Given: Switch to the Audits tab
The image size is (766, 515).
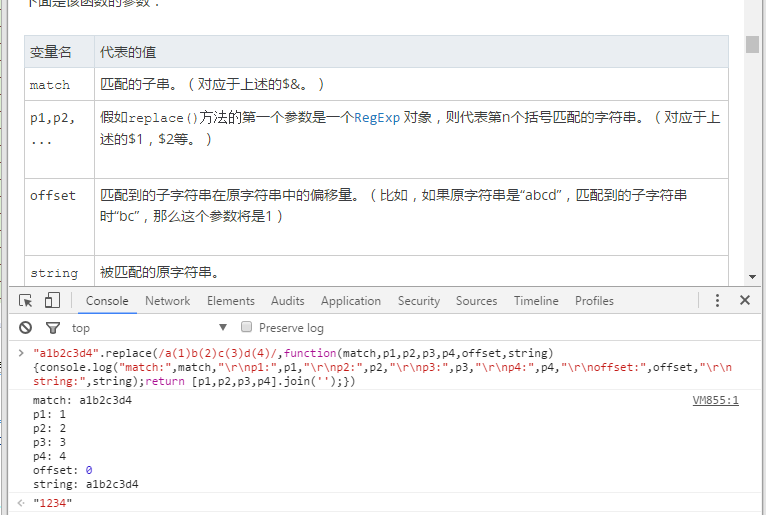Looking at the screenshot, I should coord(288,300).
